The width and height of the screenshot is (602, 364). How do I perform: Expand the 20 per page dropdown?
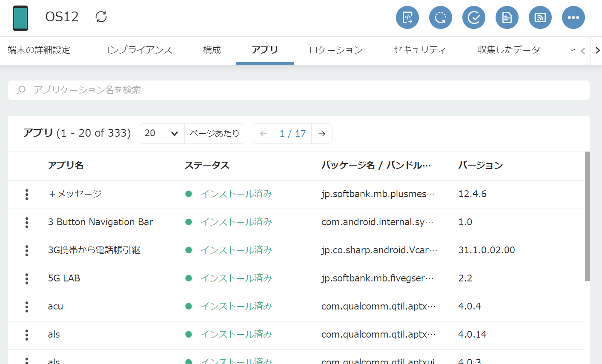pos(162,134)
